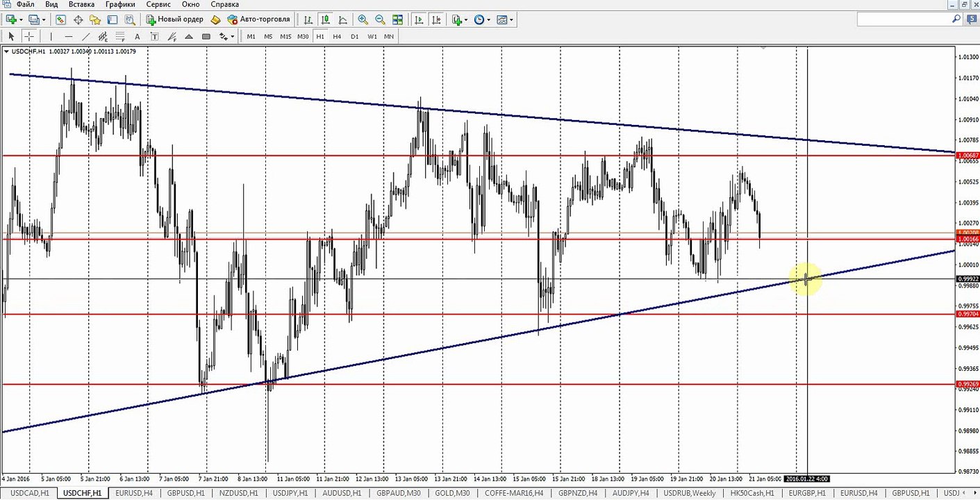980x500 pixels.
Task: Switch to H4 timeframe
Action: click(x=337, y=36)
